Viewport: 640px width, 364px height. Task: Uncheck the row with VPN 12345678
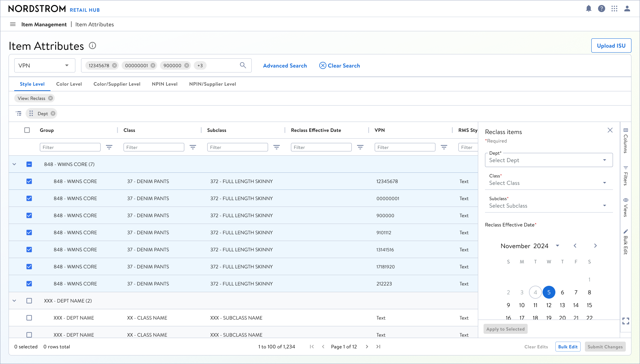pyautogui.click(x=29, y=181)
